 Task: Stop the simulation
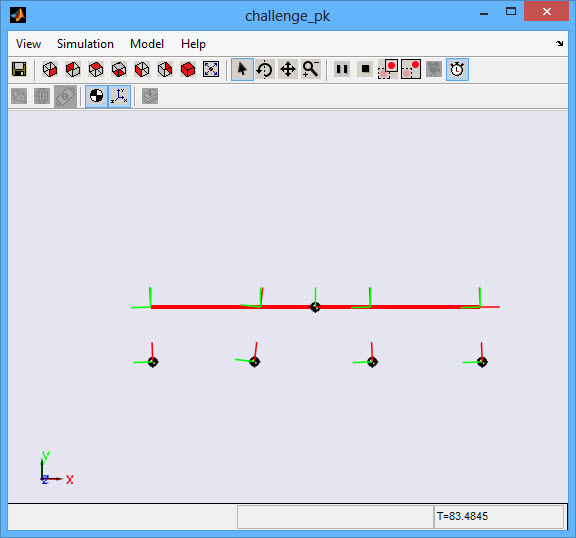(x=365, y=69)
